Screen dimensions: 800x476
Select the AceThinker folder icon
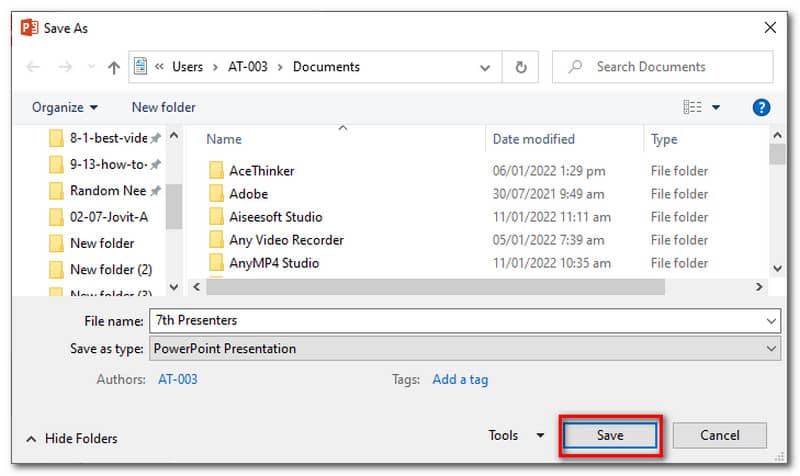pyautogui.click(x=216, y=170)
